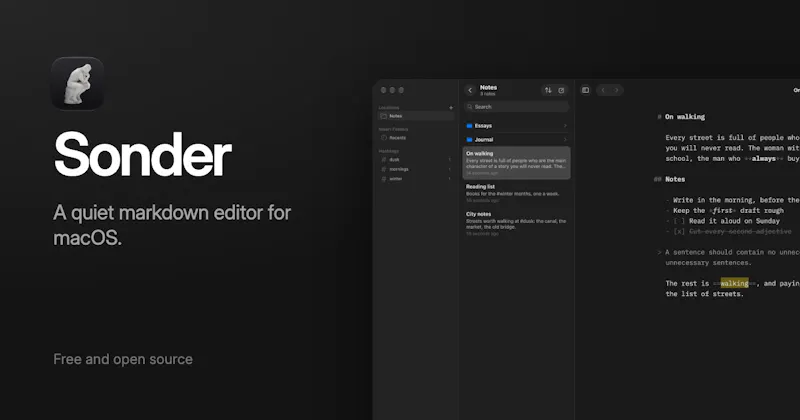Uncheck the 'Cut every second adjective' checkbox
This screenshot has height=420, width=800.
coord(679,232)
